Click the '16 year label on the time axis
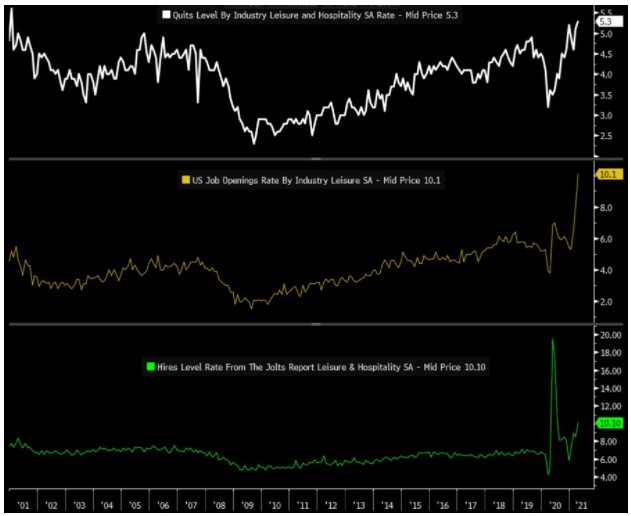This screenshot has height=516, width=631. [443, 505]
